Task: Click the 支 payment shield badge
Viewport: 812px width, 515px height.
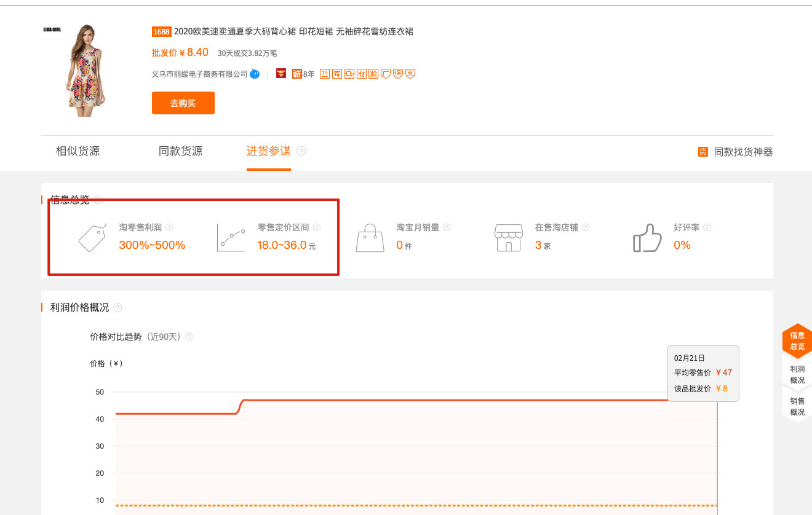Action: point(410,73)
